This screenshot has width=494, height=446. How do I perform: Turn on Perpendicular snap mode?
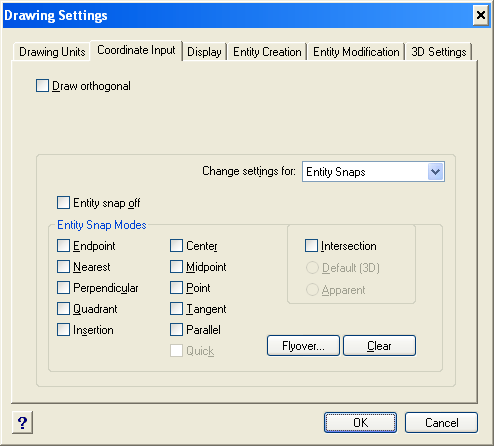coord(63,288)
